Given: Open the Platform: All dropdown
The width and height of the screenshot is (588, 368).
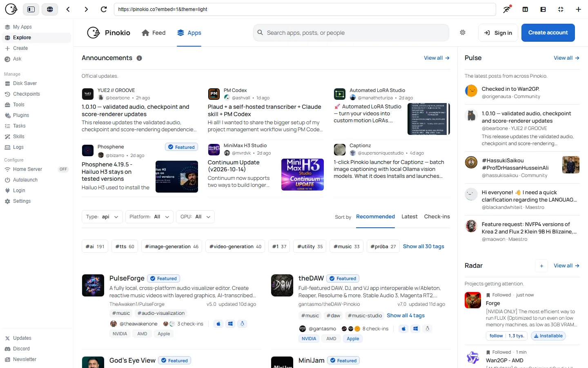Looking at the screenshot, I should coord(149,217).
